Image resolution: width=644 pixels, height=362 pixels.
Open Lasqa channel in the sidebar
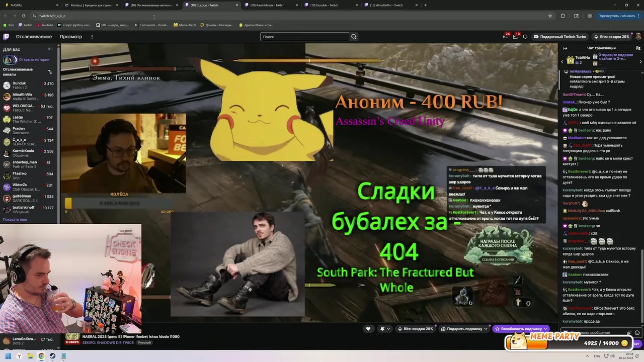tap(29, 119)
